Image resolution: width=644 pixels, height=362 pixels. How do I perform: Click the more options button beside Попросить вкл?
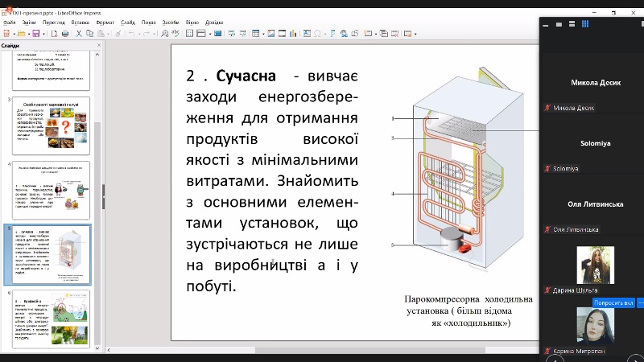(640, 302)
